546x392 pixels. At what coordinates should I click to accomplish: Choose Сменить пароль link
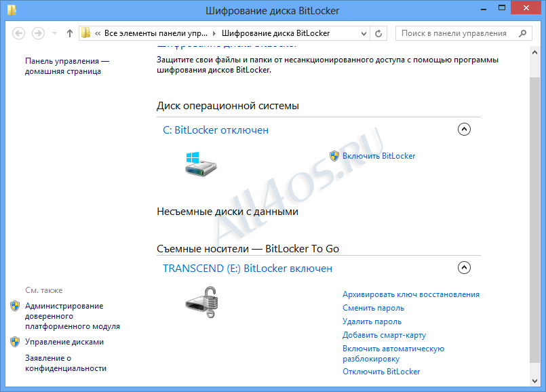click(x=373, y=308)
